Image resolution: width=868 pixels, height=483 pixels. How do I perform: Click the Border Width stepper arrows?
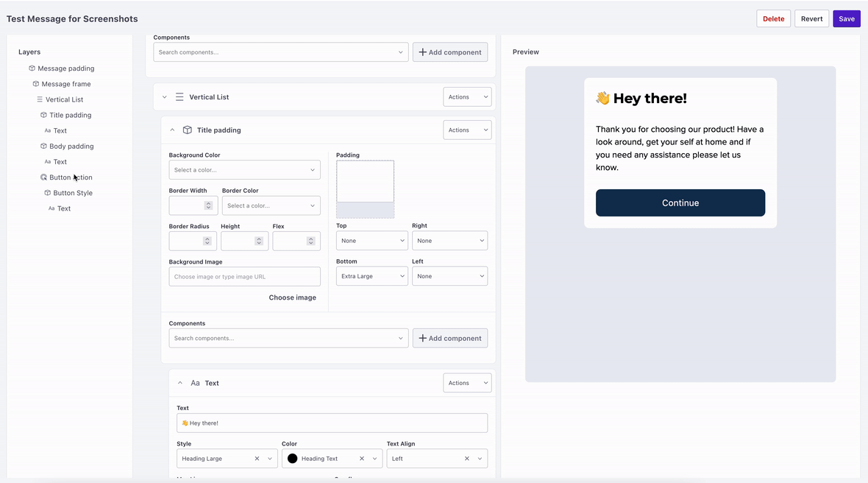(x=209, y=205)
